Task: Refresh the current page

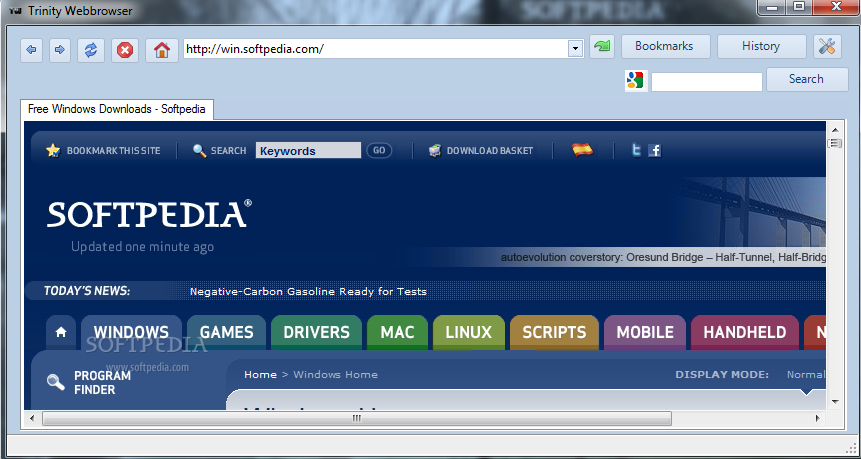Action: point(91,51)
